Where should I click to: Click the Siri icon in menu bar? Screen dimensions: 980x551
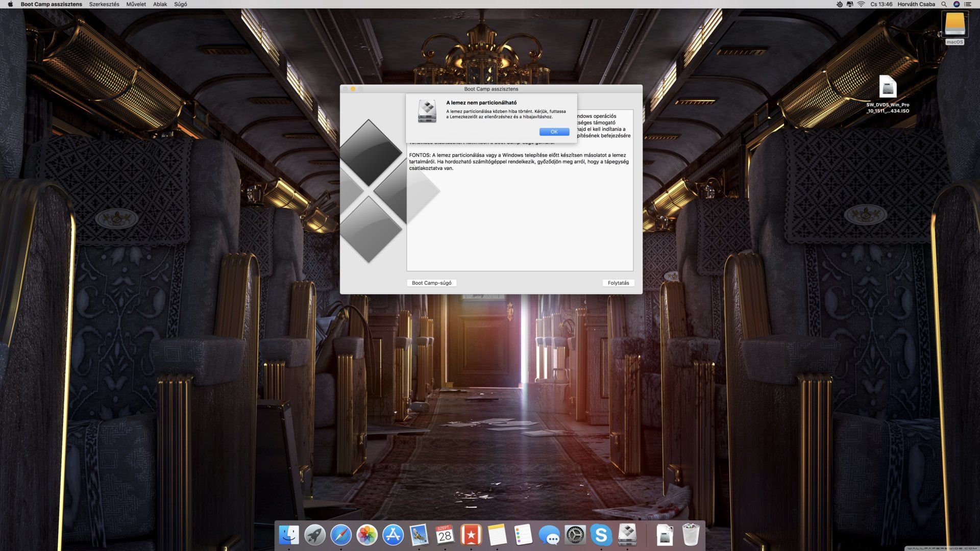[957, 4]
